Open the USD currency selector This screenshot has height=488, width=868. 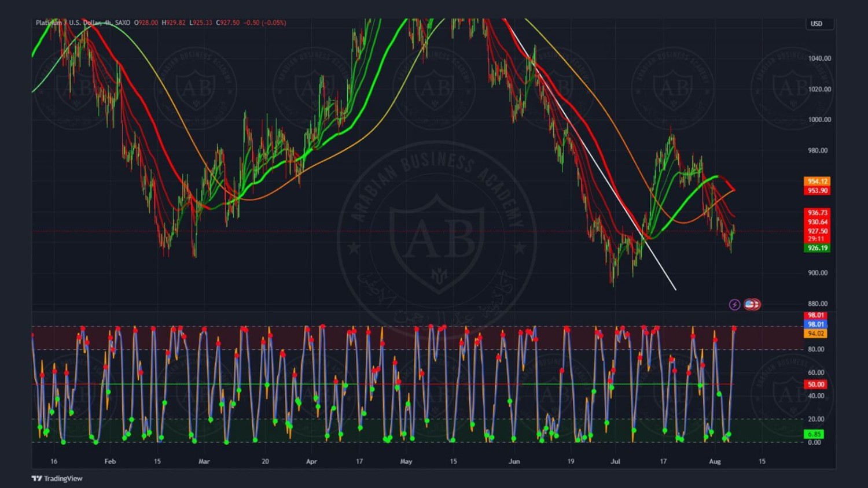click(x=816, y=24)
